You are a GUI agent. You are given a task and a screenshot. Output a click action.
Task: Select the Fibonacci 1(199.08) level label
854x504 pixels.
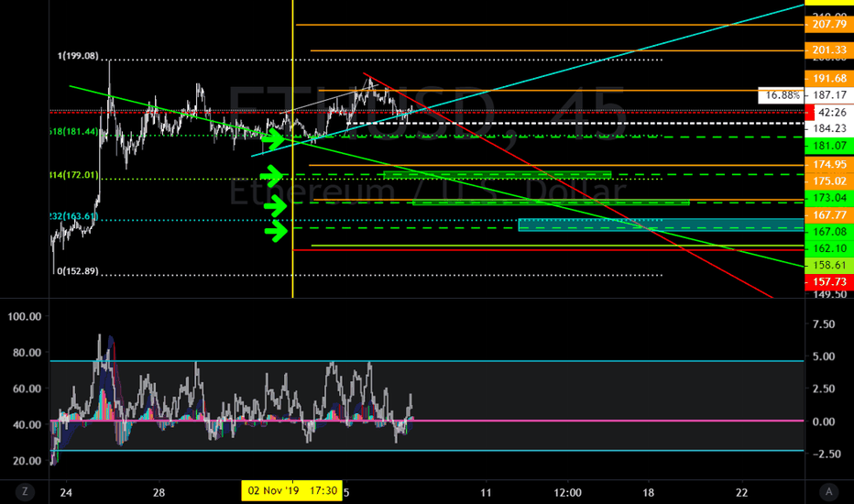click(x=78, y=56)
